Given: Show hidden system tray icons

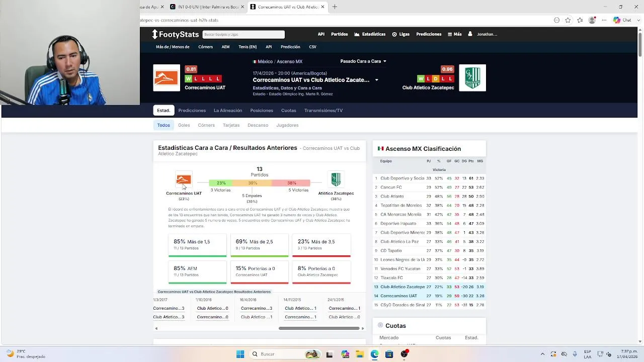Looking at the screenshot, I should 542,354.
